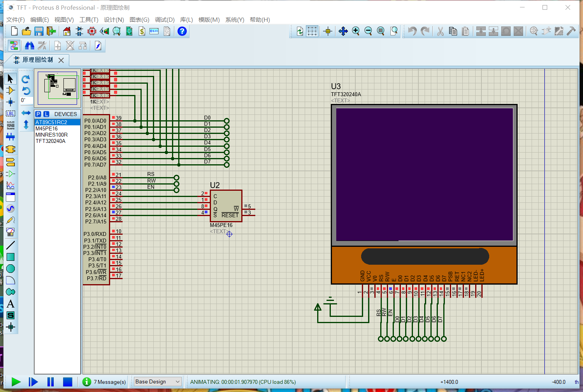Save the project with the floppy disk icon
This screenshot has width=583, height=392.
pos(39,31)
